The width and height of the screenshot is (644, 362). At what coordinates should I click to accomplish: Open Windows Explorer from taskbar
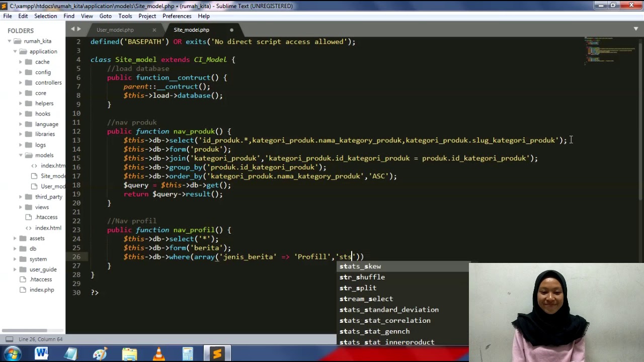click(x=129, y=354)
